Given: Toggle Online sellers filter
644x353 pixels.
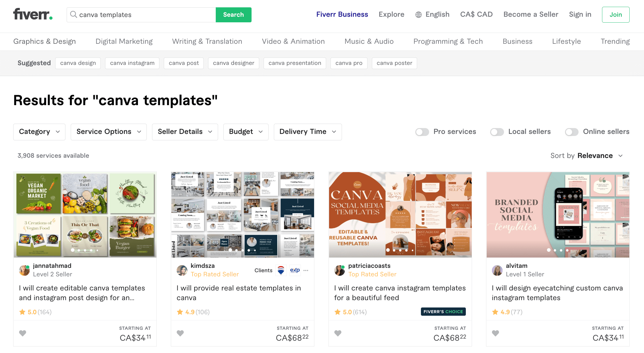Looking at the screenshot, I should (x=571, y=132).
